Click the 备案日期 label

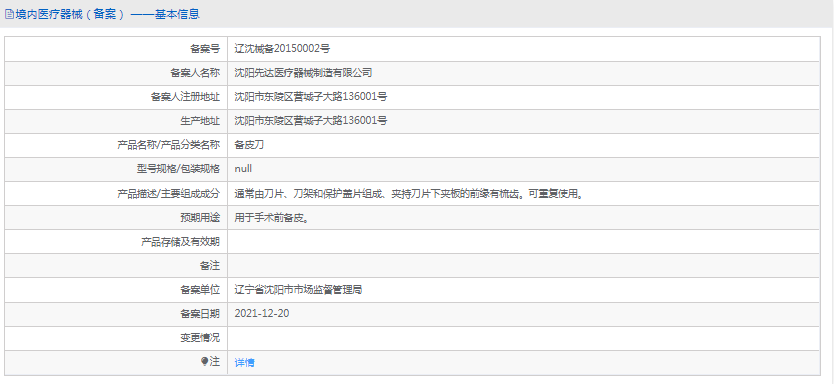tap(200, 314)
